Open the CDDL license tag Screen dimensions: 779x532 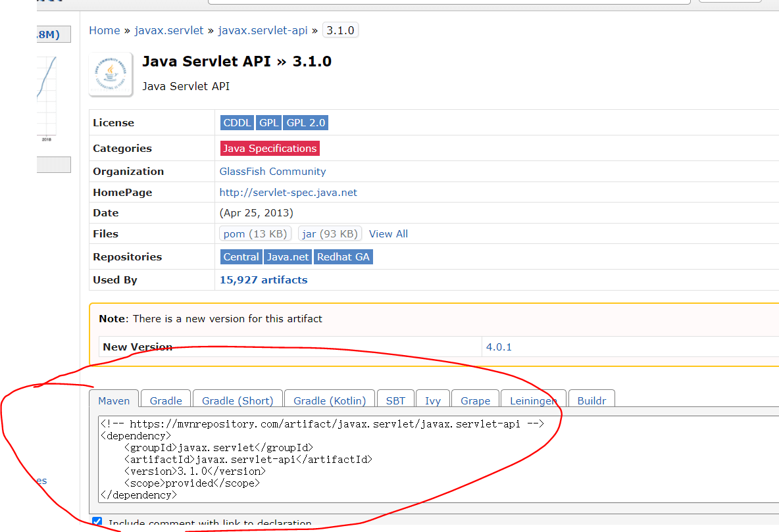pyautogui.click(x=237, y=123)
